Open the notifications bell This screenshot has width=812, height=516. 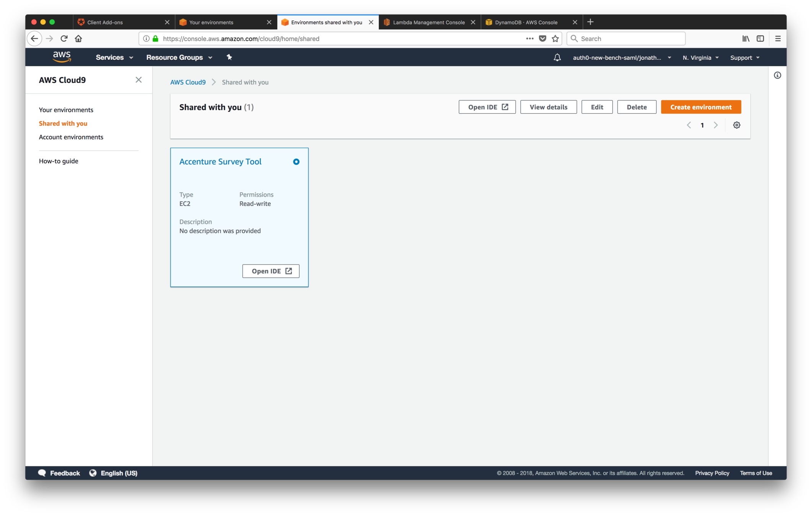click(x=557, y=57)
